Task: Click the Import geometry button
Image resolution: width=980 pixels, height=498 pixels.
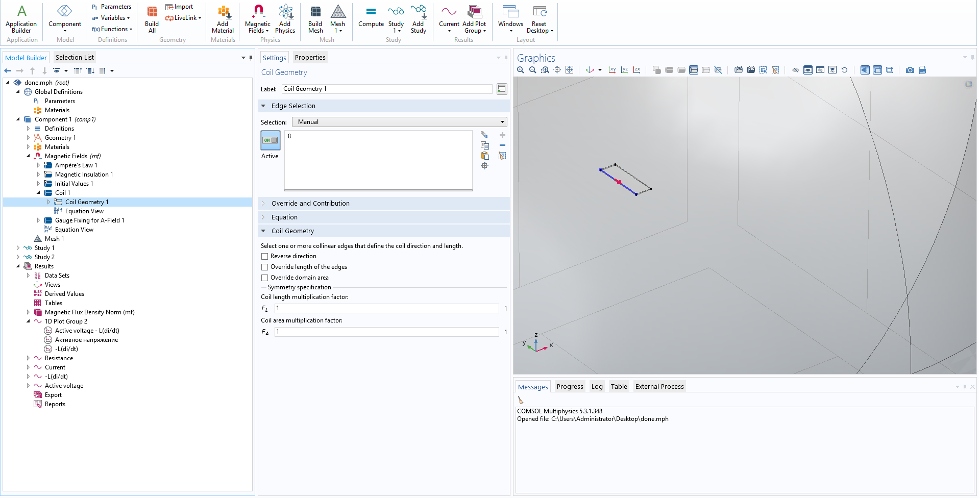Action: click(179, 7)
